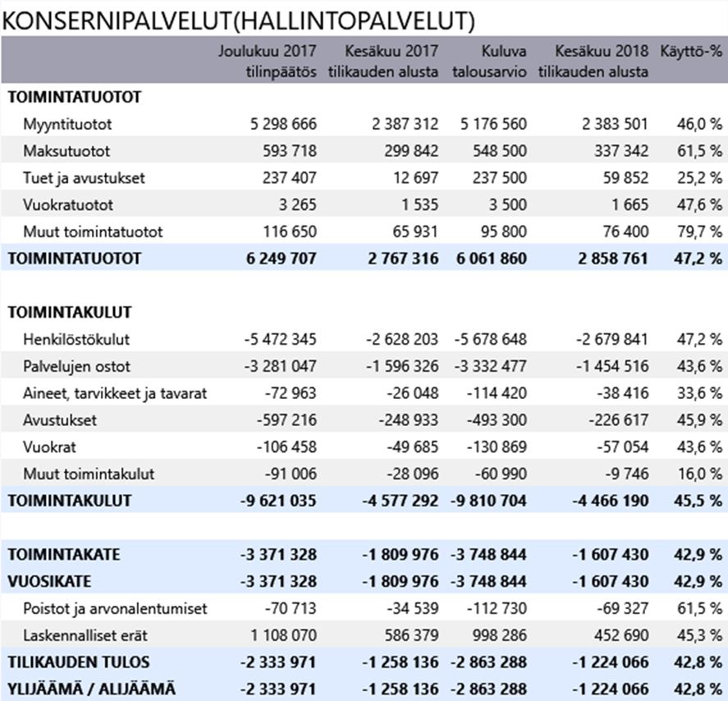Select the 'Laskennalliset erät' row label
This screenshot has width=728, height=701.
[85, 635]
